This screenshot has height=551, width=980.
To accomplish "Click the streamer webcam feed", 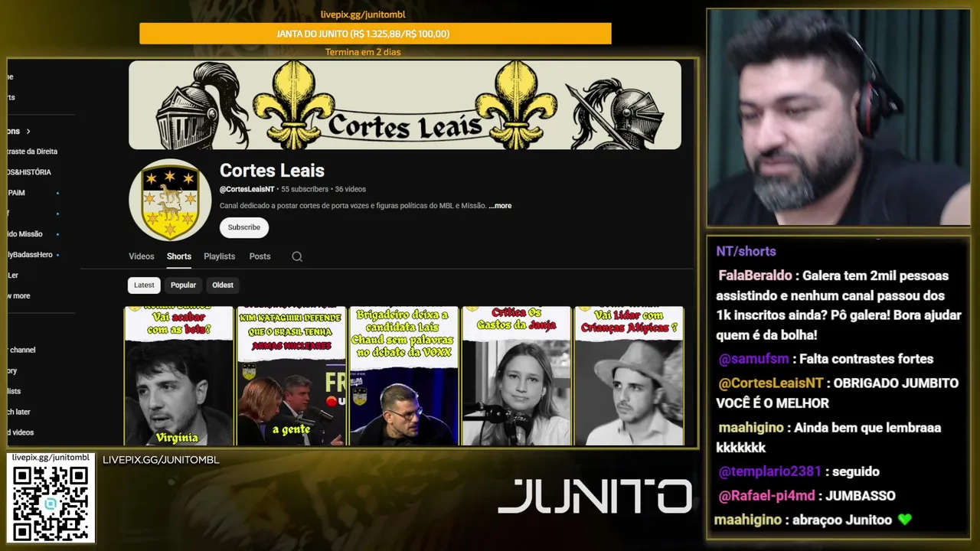I will tap(838, 117).
